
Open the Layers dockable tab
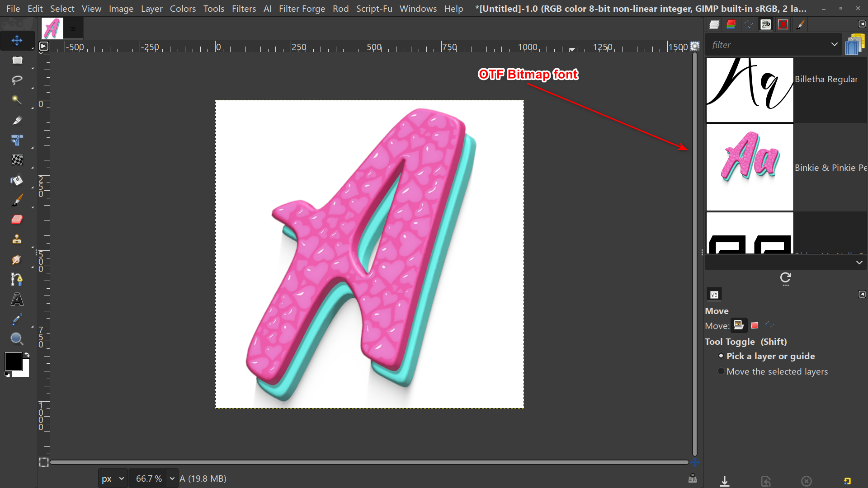(x=714, y=24)
